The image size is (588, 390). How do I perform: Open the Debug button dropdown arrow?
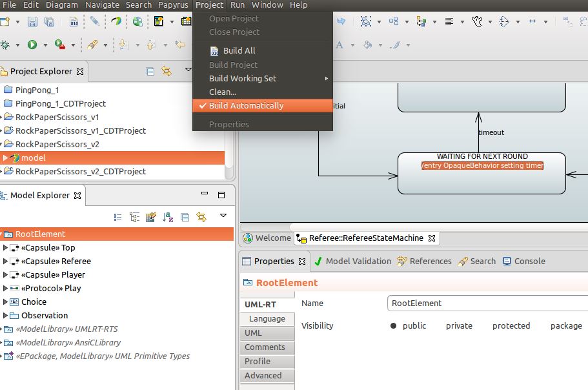17,45
